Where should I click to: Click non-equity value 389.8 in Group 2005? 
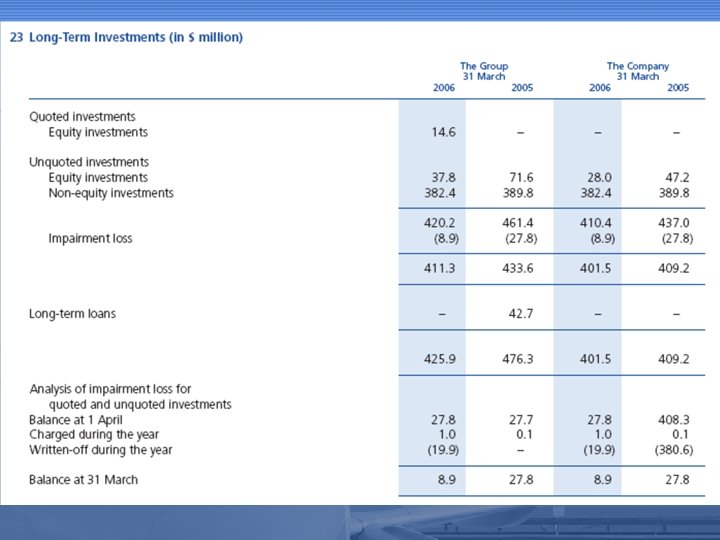(x=518, y=193)
